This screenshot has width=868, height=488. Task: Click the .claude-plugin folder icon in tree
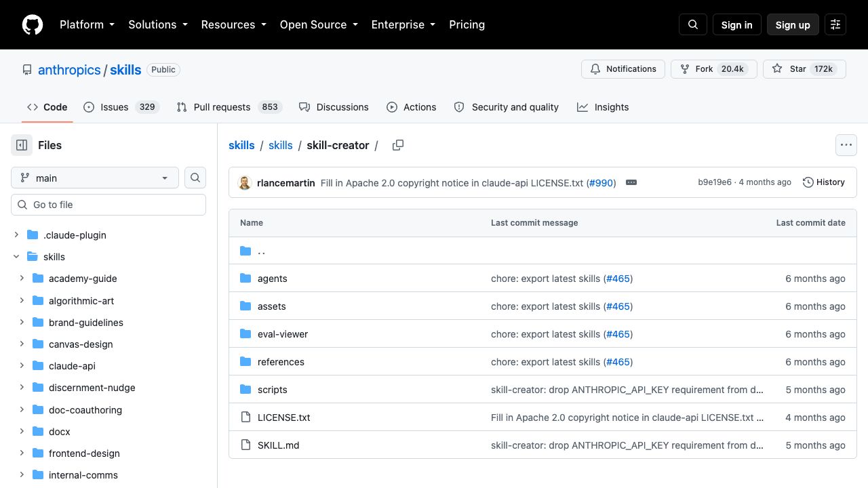tap(33, 235)
